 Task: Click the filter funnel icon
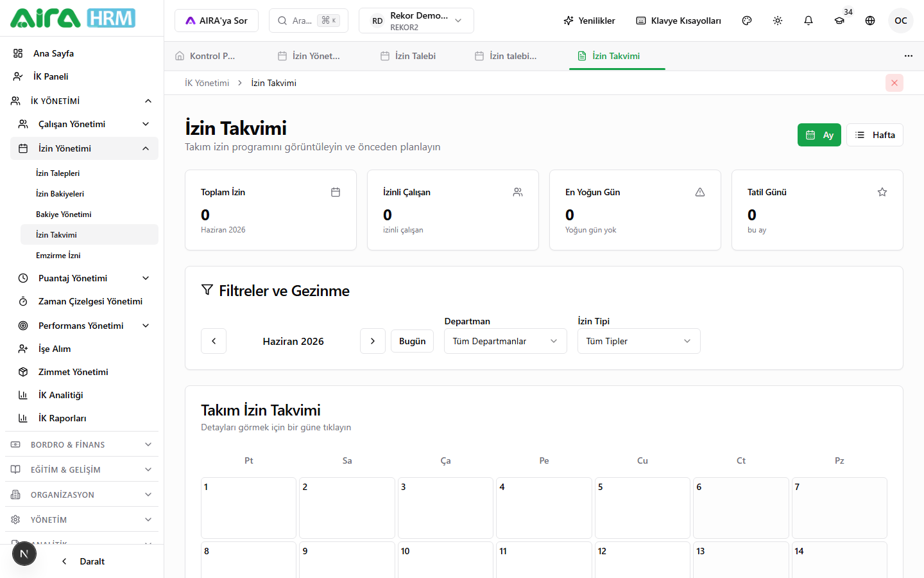[207, 290]
